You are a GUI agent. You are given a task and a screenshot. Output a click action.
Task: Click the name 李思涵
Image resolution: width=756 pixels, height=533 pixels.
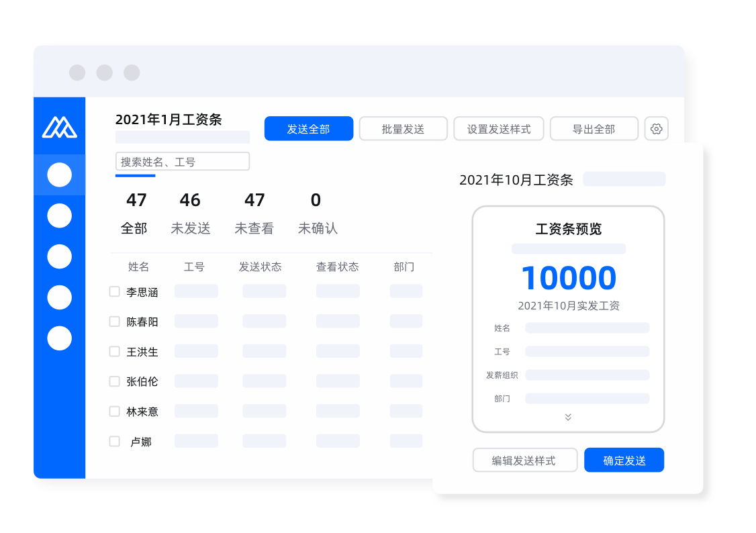coord(142,292)
